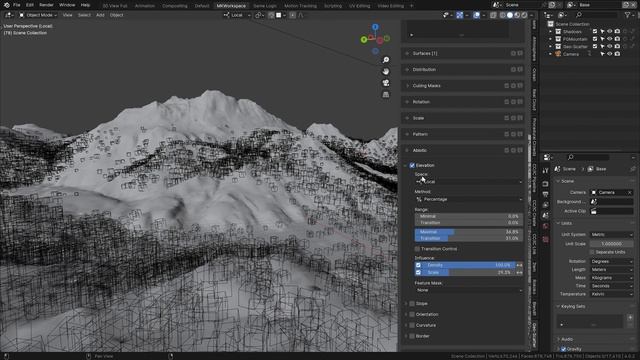Select solid viewport shading mode

[x=510, y=15]
